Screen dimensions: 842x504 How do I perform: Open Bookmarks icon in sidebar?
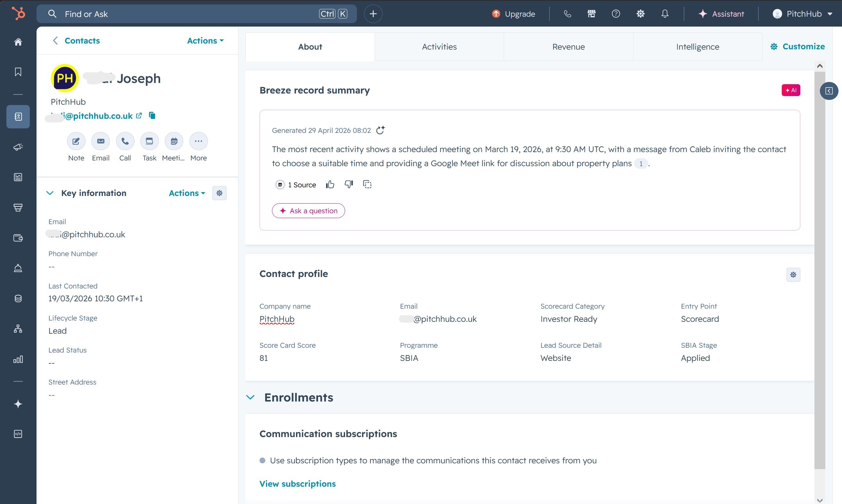click(x=18, y=72)
